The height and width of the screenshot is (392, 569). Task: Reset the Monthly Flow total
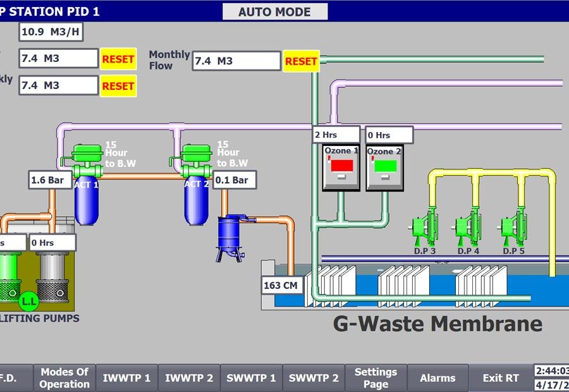301,61
